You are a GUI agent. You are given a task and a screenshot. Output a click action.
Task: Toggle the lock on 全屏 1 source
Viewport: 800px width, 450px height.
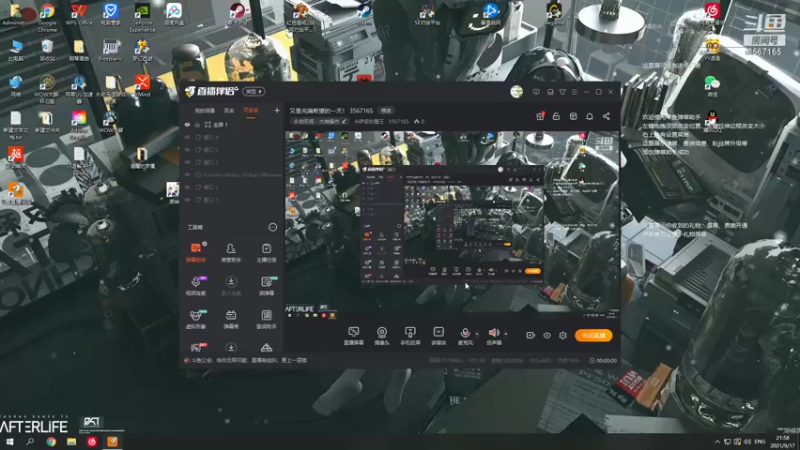(x=197, y=124)
